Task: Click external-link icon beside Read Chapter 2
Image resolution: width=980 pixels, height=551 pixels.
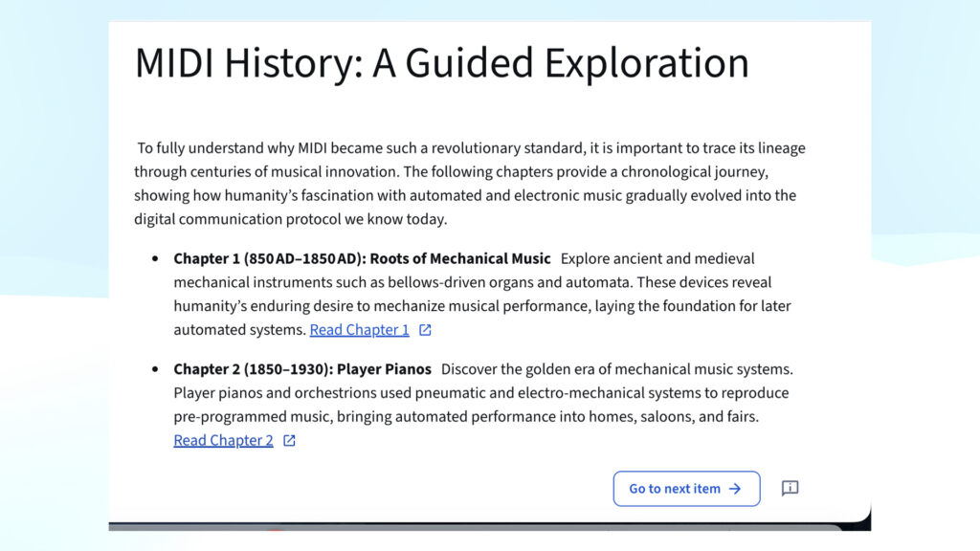Action: 289,441
